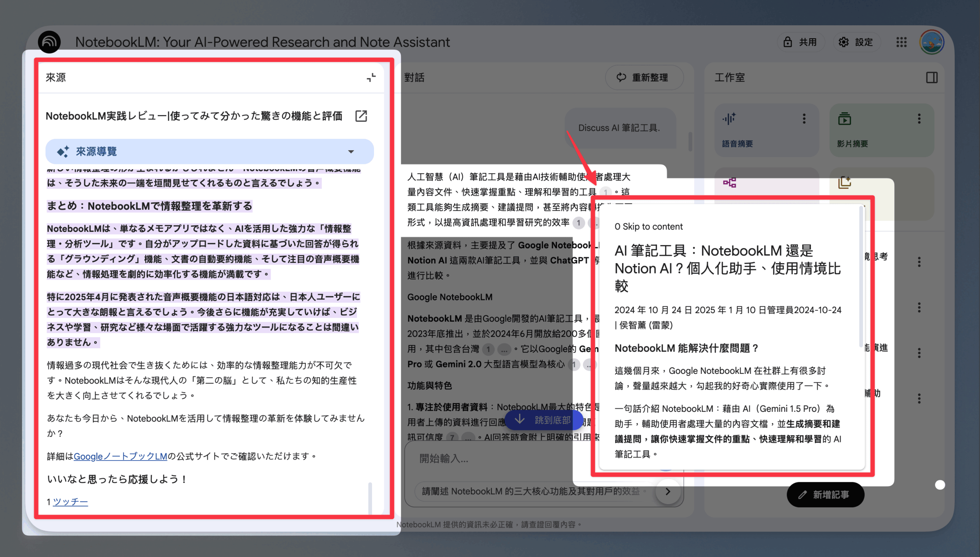Click the citation popup vertical scrollbar
Screen dimensions: 980x557
click(861, 276)
